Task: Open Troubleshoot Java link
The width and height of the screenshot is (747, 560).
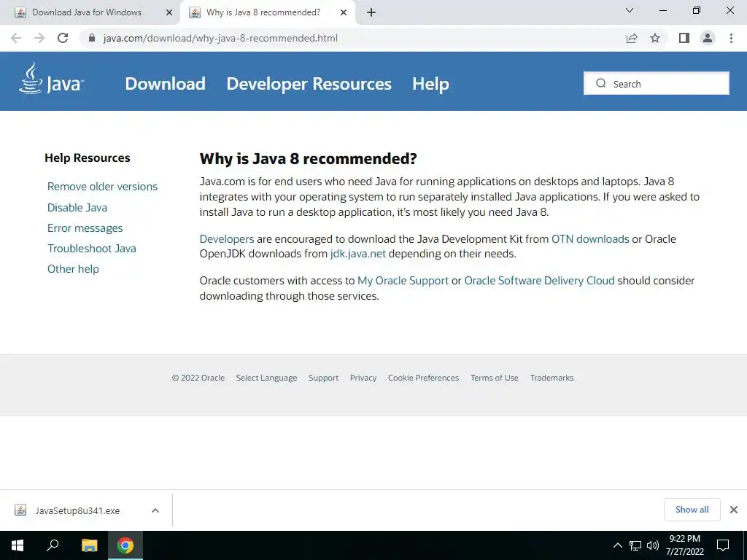Action: (91, 249)
